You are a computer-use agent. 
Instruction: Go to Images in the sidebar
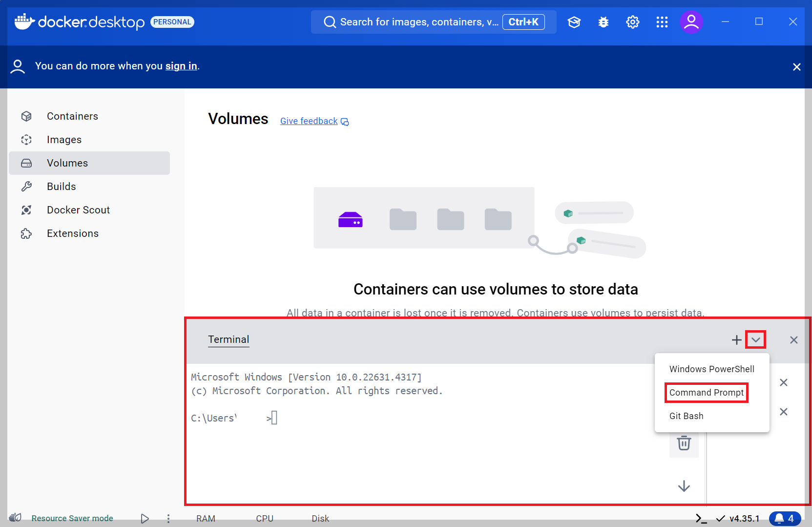(x=89, y=140)
